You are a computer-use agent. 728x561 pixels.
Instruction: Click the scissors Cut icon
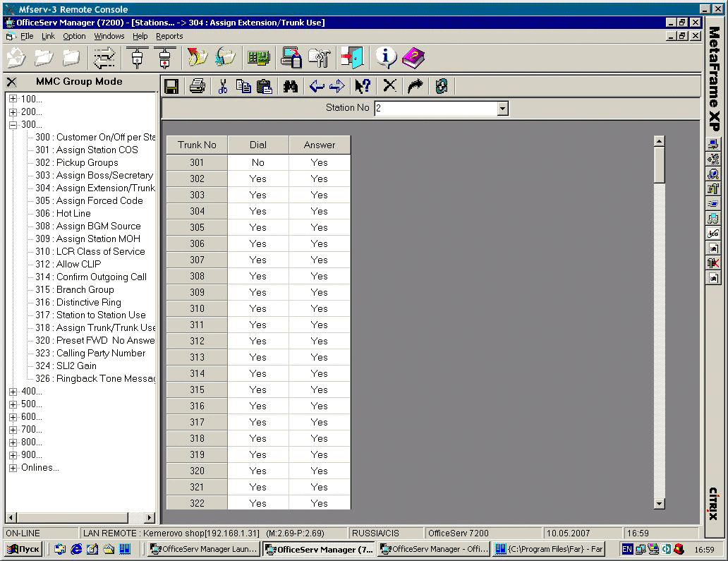coord(223,86)
